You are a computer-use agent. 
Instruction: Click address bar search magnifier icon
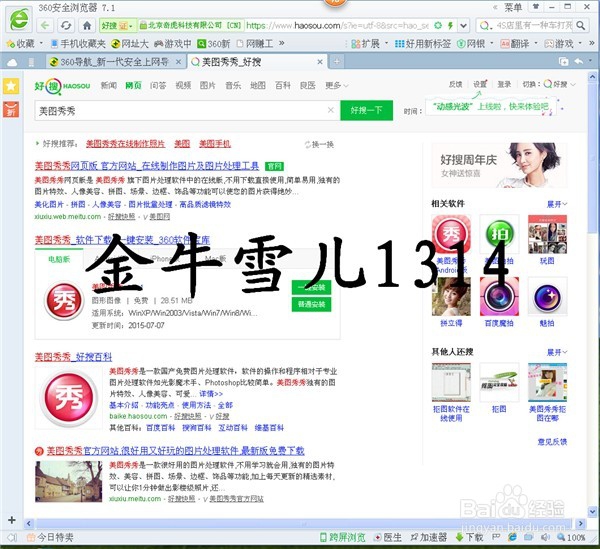click(x=581, y=26)
